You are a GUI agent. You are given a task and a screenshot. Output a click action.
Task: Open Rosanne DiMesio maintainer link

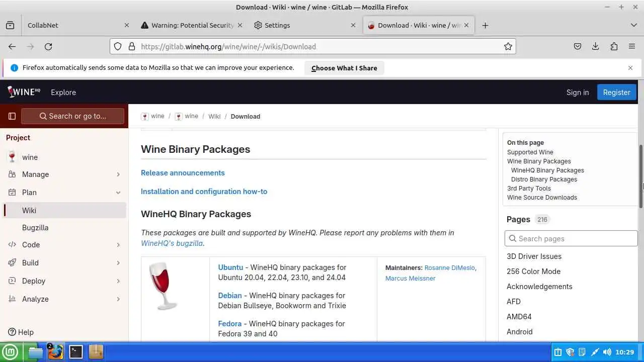[x=449, y=267]
